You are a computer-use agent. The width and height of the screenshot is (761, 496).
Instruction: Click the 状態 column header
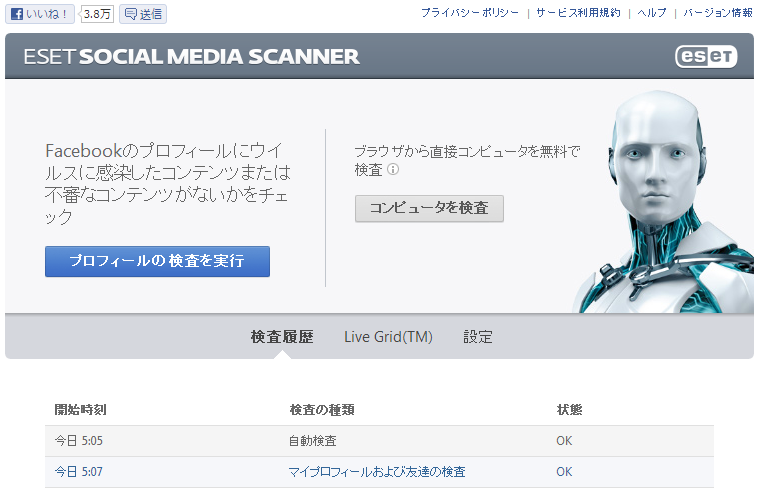tap(569, 410)
